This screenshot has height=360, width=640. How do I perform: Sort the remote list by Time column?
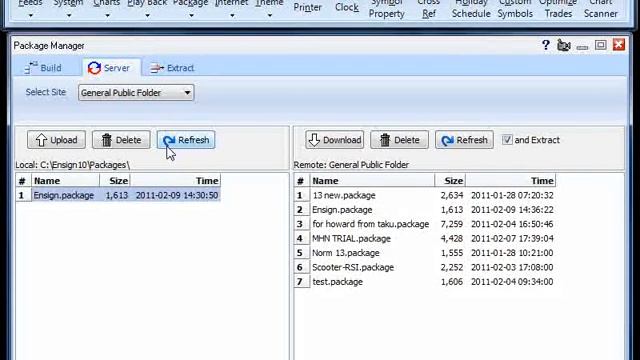(511, 181)
